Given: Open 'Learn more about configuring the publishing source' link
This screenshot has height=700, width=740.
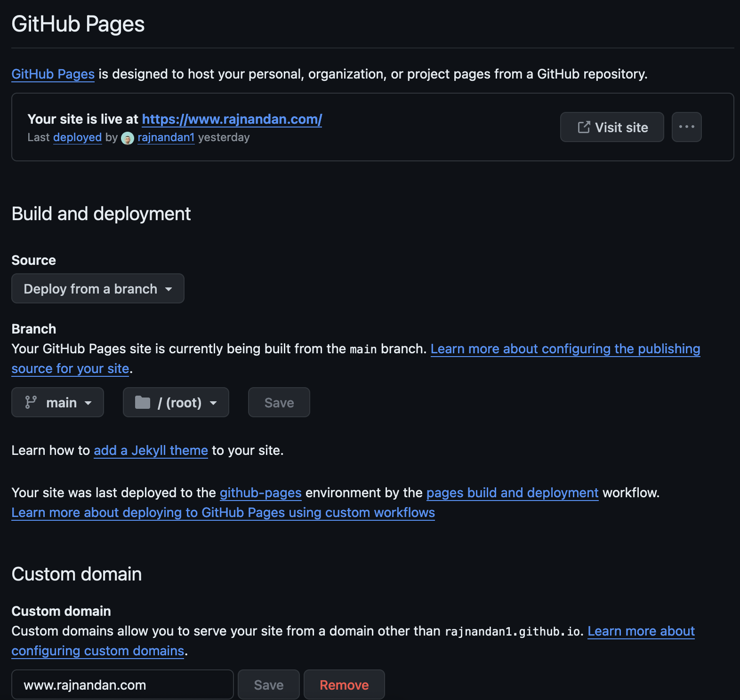Looking at the screenshot, I should click(x=565, y=349).
